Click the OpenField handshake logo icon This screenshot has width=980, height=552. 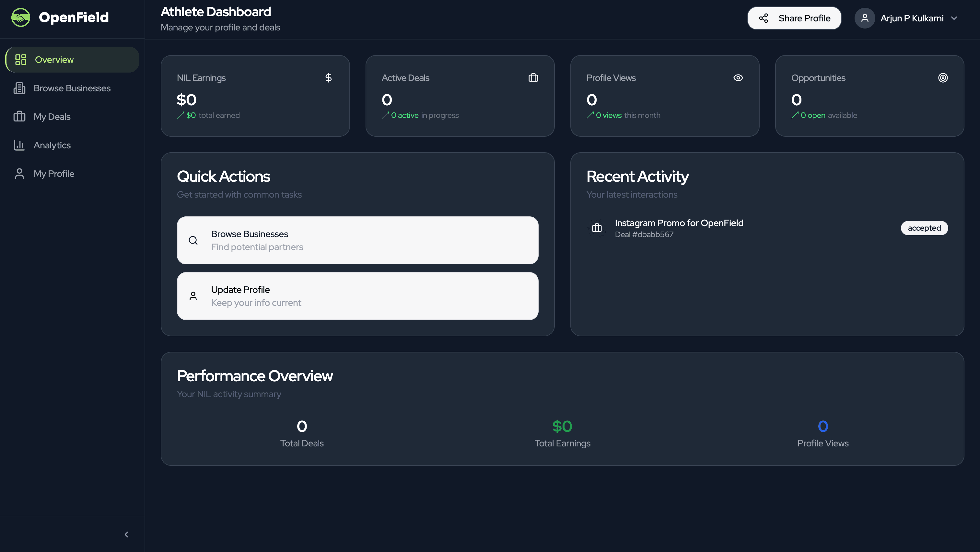tap(20, 17)
